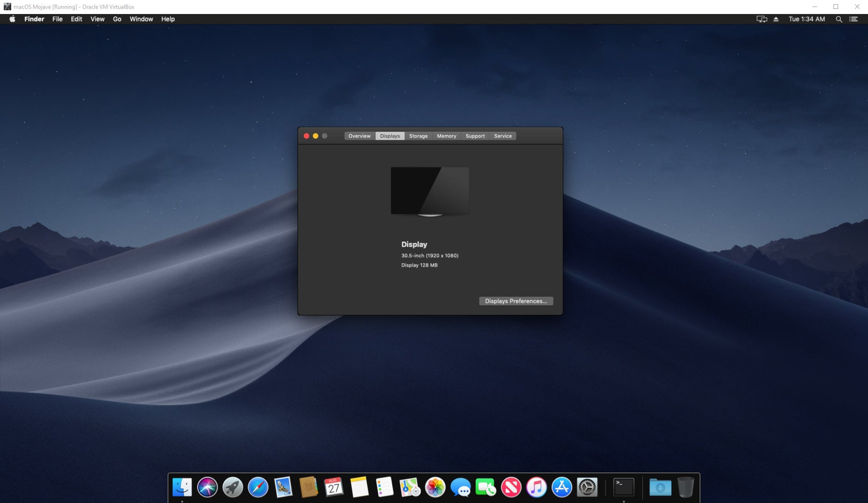The image size is (868, 503).
Task: Click the "30.5-inch (1920 x 1080)" text
Action: (430, 255)
